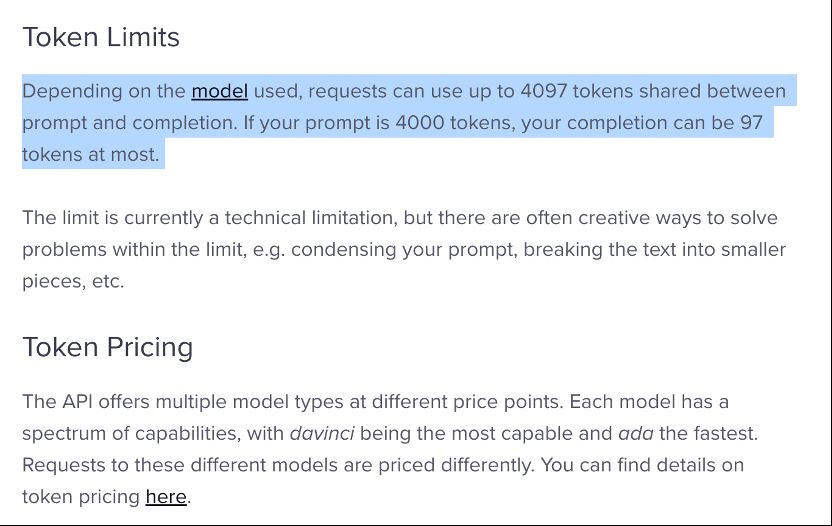Click the phrase "creative ways to solve"
Viewport: 832px width, 526px height.
click(x=678, y=218)
